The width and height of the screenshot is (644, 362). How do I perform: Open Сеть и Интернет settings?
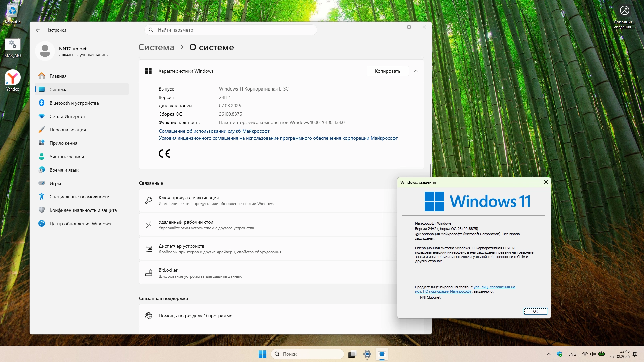(x=82, y=116)
